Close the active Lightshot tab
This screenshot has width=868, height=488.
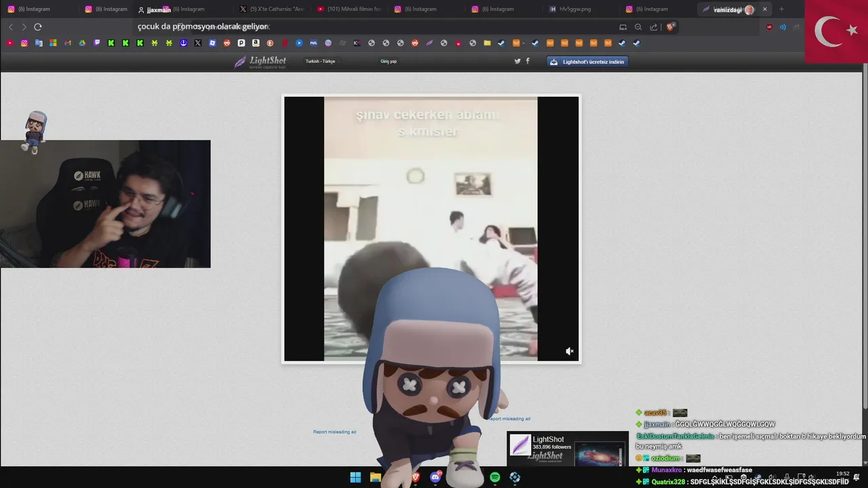point(765,9)
